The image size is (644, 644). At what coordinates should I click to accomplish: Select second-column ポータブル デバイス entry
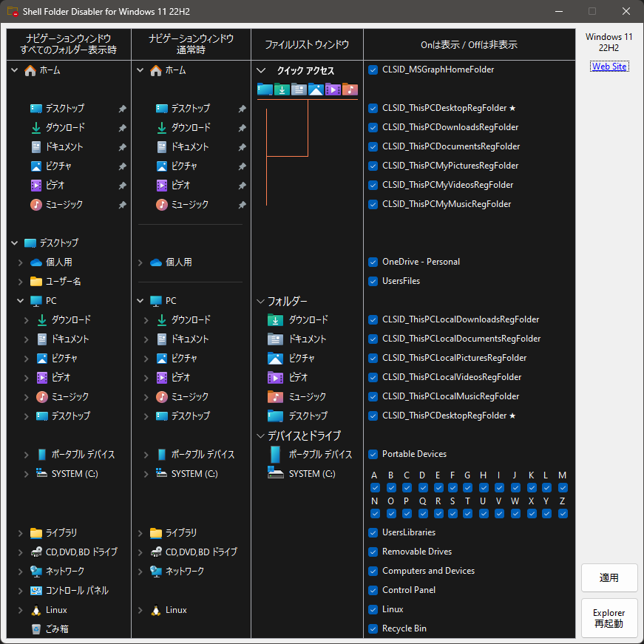[x=203, y=455]
